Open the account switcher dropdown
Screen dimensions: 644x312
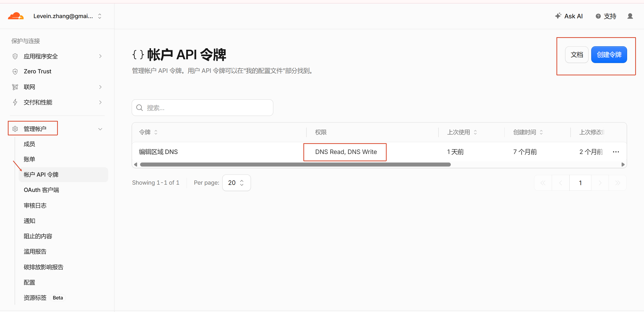click(67, 16)
